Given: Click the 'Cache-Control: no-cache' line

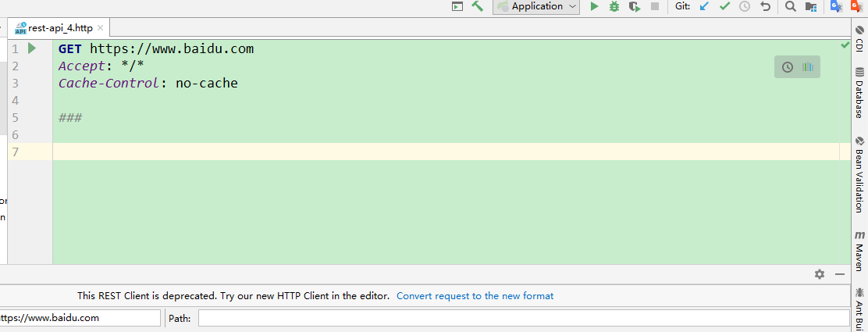Looking at the screenshot, I should coord(148,83).
